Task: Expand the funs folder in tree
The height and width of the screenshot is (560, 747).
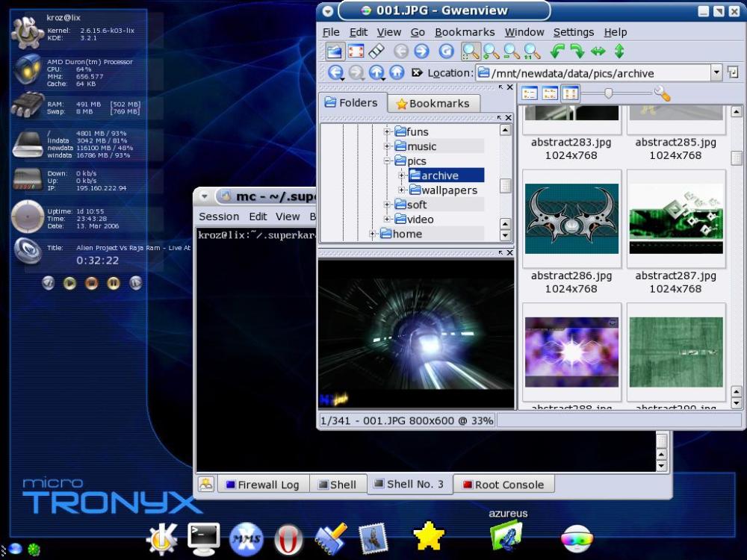Action: coord(387,131)
